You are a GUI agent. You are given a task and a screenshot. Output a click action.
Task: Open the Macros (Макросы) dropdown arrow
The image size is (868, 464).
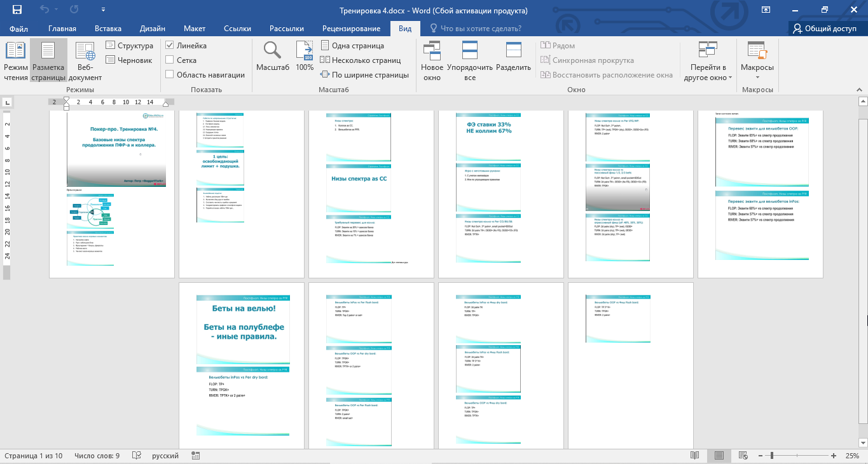pos(757,78)
